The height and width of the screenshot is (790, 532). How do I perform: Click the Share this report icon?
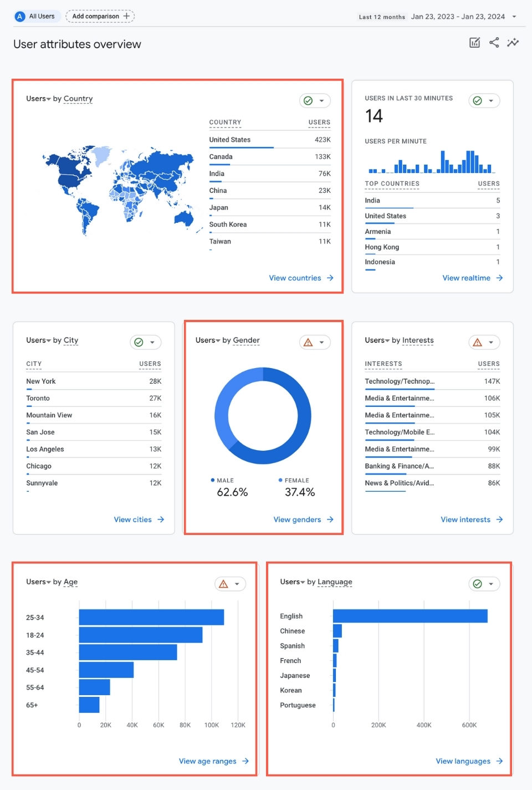click(x=494, y=42)
